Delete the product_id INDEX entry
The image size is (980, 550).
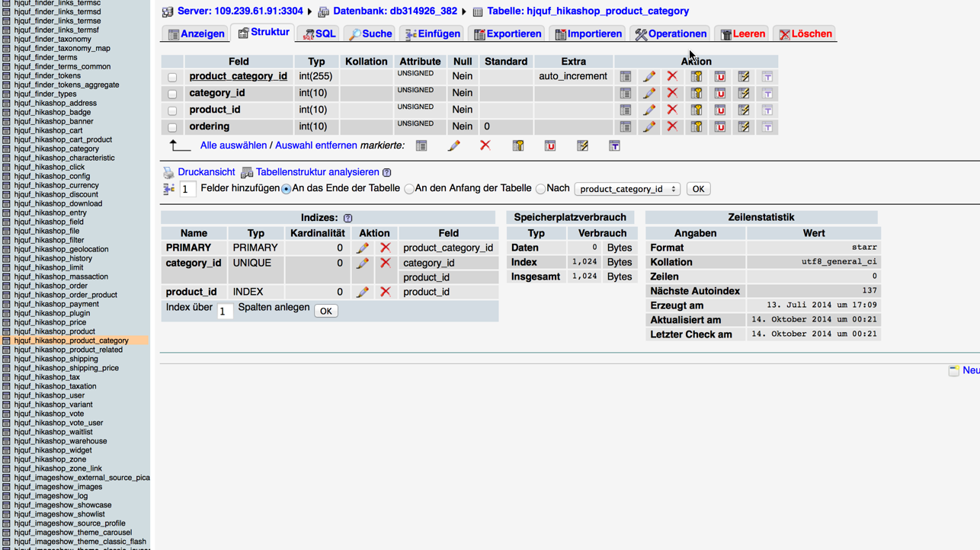tap(386, 292)
